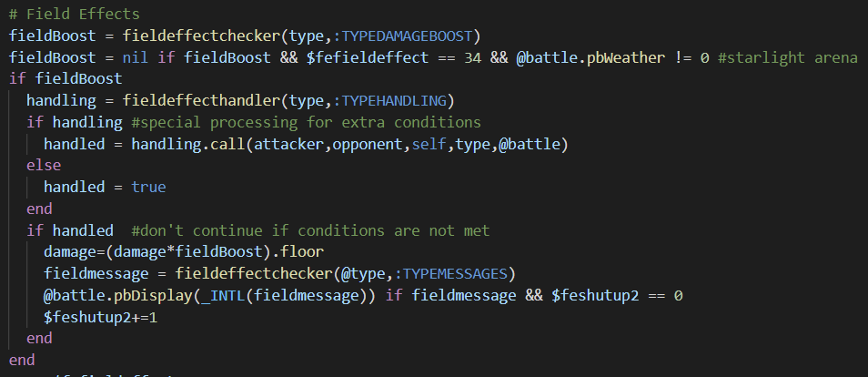Click the $fefieldeffect global variable

[x=368, y=57]
